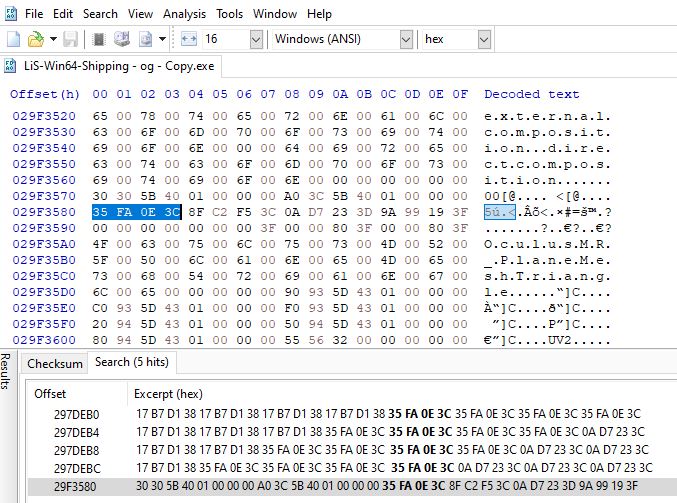Select search hit at offset 297DEB0
Viewport: 677px width, 503px height.
(x=351, y=414)
